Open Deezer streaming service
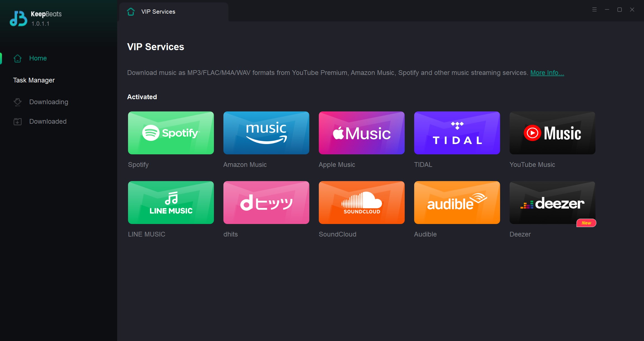The width and height of the screenshot is (644, 341). coord(553,203)
